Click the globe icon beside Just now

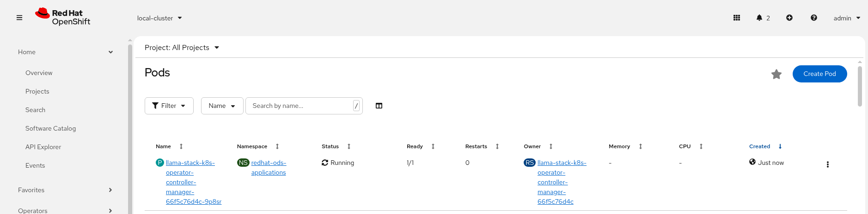752,162
